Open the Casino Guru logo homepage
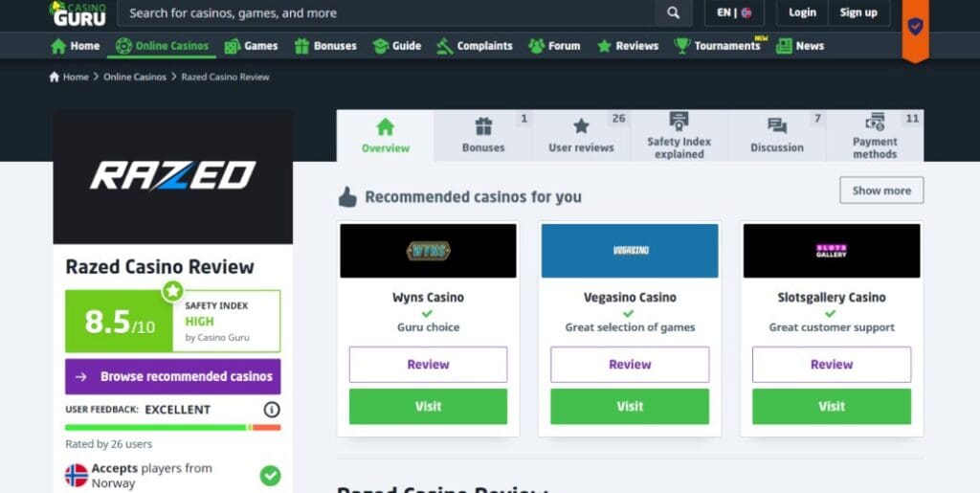Viewport: 980px width, 493px height. [x=78, y=13]
